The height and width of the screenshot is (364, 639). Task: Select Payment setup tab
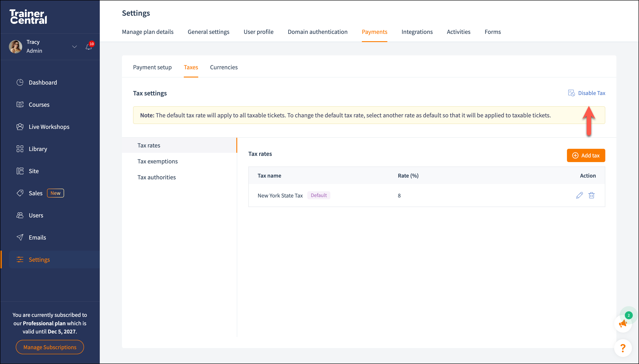(x=152, y=67)
